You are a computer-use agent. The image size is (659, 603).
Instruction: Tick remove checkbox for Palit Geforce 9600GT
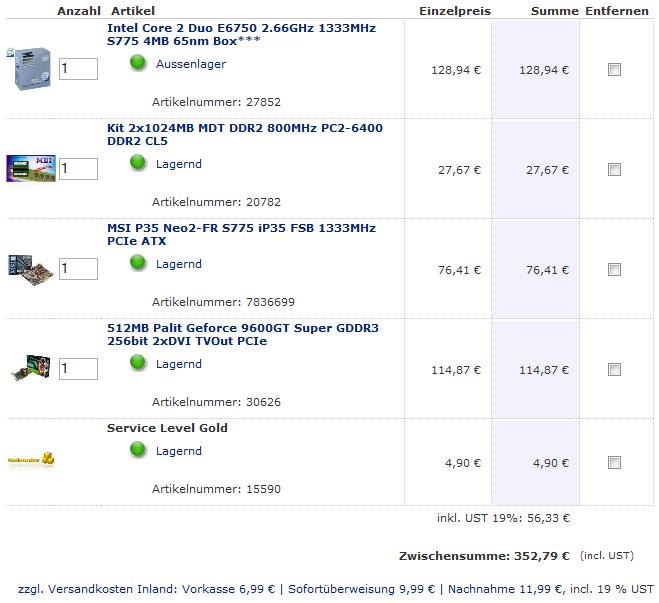coord(614,369)
